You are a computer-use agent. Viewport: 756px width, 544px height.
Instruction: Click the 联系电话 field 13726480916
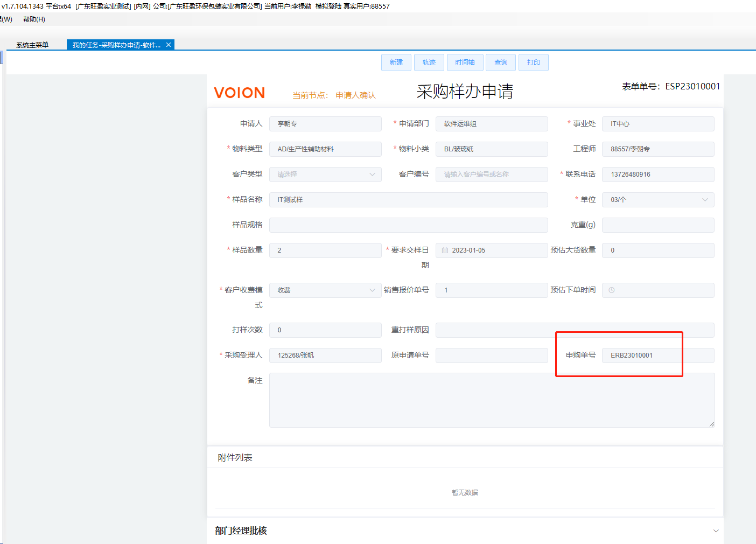pos(658,175)
